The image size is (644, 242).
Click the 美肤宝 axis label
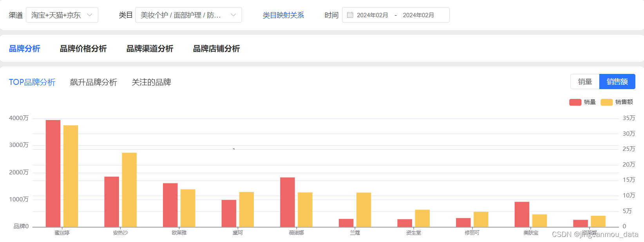531,233
